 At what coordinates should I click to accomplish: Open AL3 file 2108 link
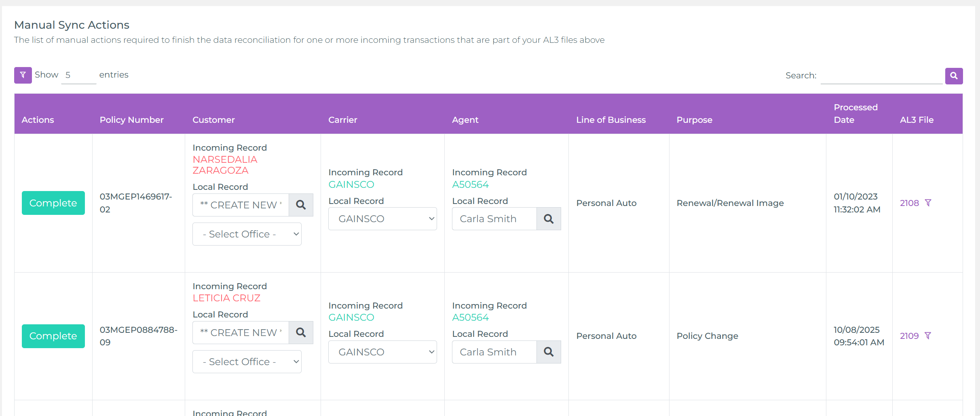908,203
